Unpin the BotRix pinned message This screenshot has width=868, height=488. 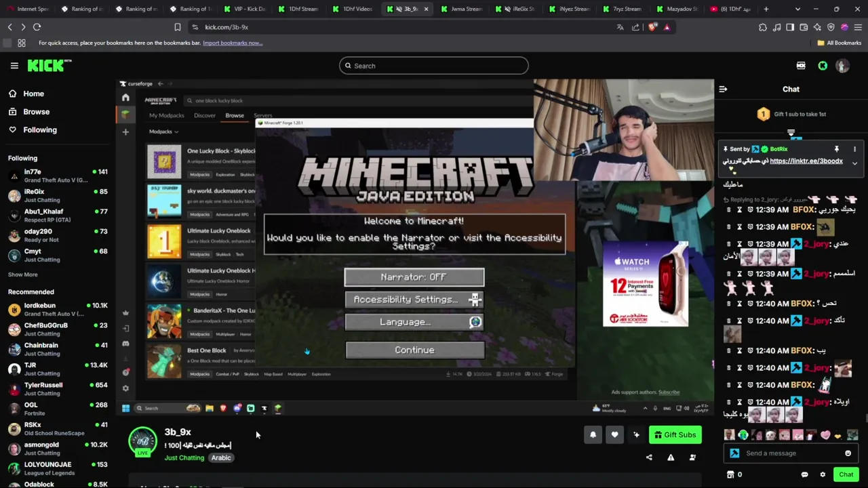point(836,149)
